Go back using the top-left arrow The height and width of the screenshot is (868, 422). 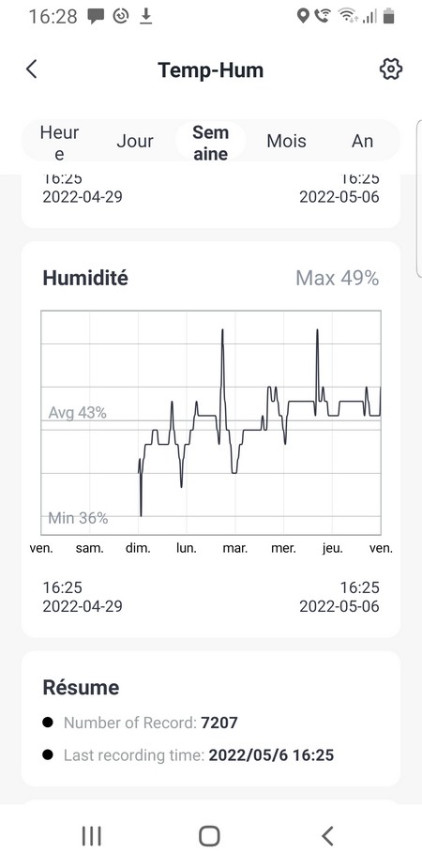(32, 69)
